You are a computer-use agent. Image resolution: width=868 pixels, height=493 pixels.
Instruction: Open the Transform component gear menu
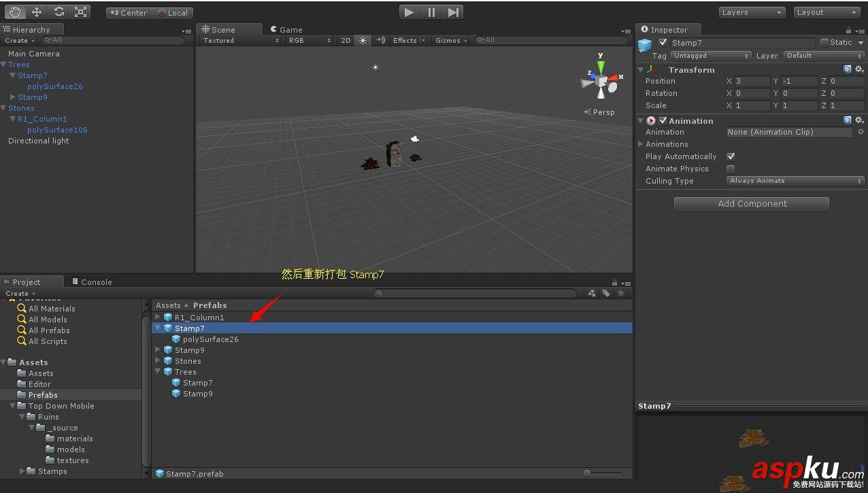pos(859,69)
